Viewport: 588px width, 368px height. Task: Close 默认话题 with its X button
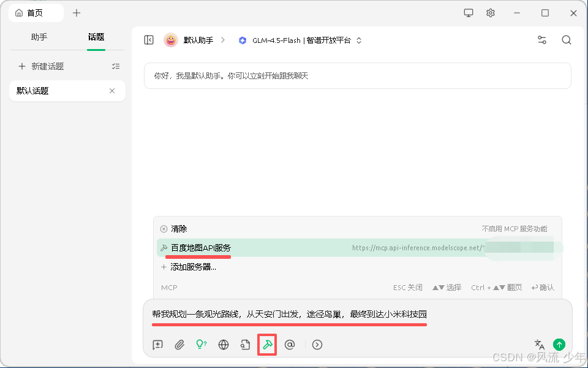[x=112, y=90]
